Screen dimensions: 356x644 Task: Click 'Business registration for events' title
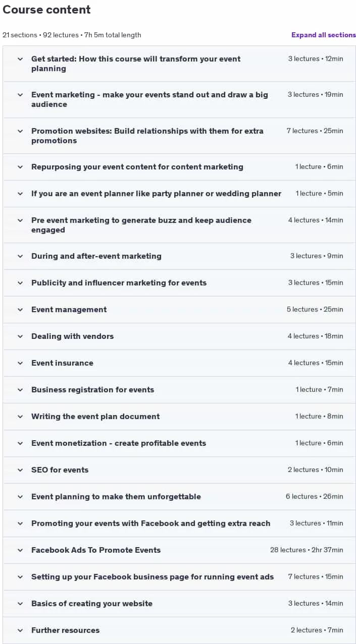click(x=92, y=390)
